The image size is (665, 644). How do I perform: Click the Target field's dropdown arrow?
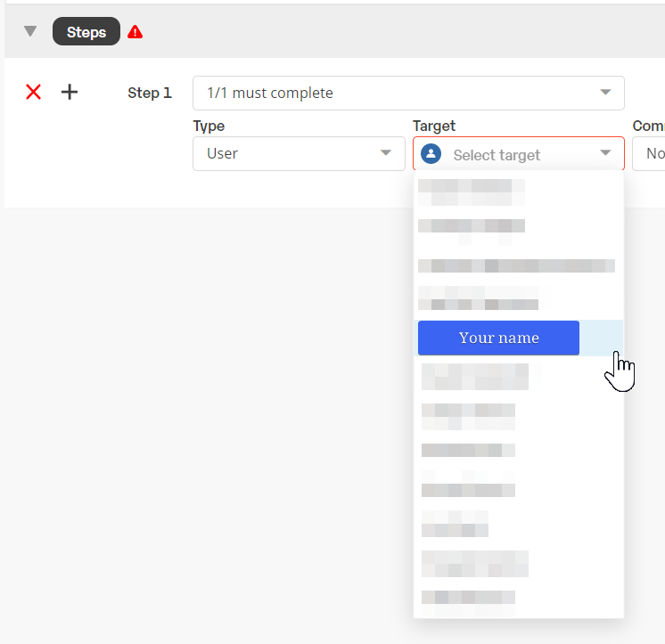pyautogui.click(x=605, y=153)
